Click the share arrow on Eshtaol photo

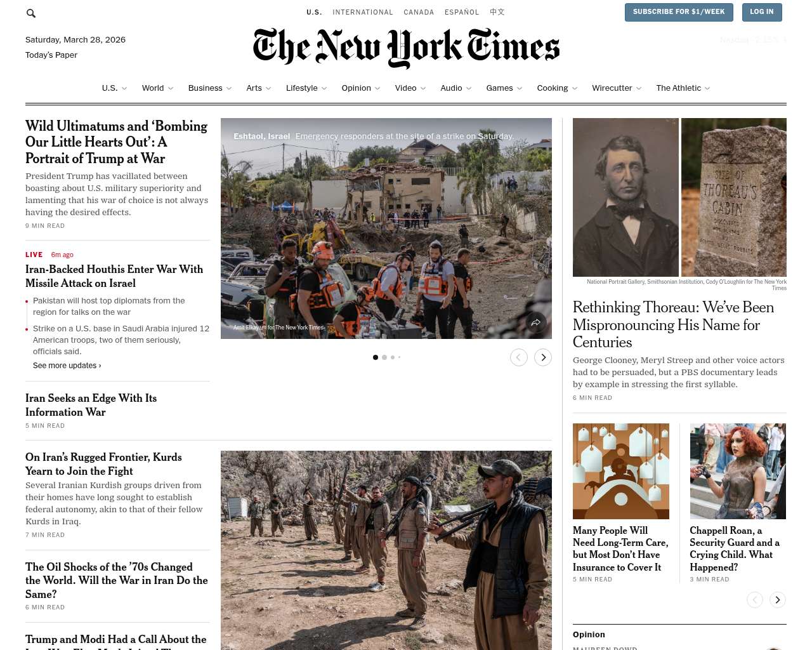click(x=536, y=322)
